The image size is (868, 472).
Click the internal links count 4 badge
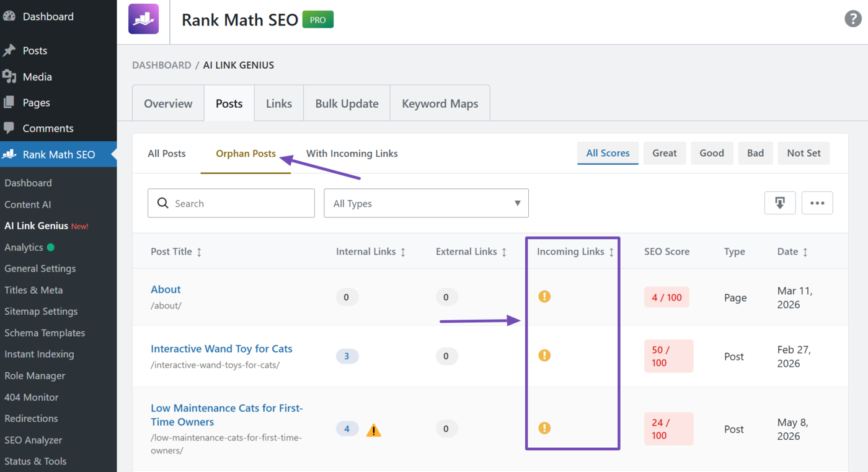coord(347,429)
